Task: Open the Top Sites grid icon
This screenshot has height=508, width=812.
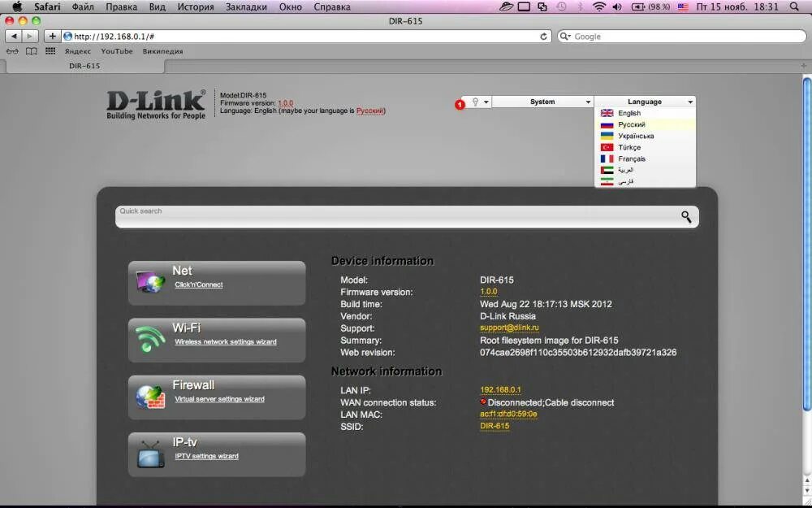Action: click(50, 51)
